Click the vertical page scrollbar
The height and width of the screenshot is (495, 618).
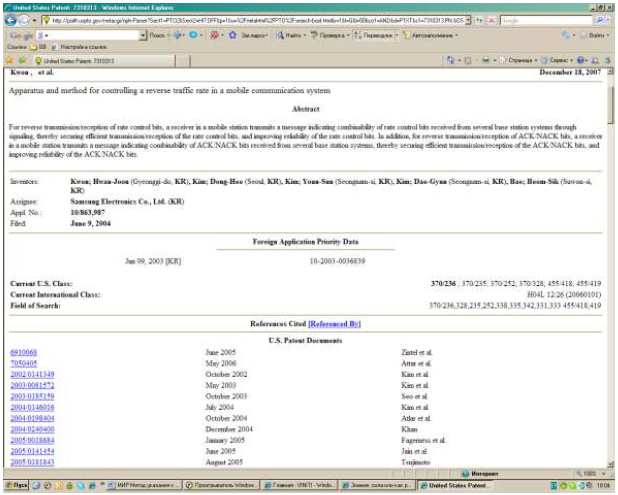point(611,250)
